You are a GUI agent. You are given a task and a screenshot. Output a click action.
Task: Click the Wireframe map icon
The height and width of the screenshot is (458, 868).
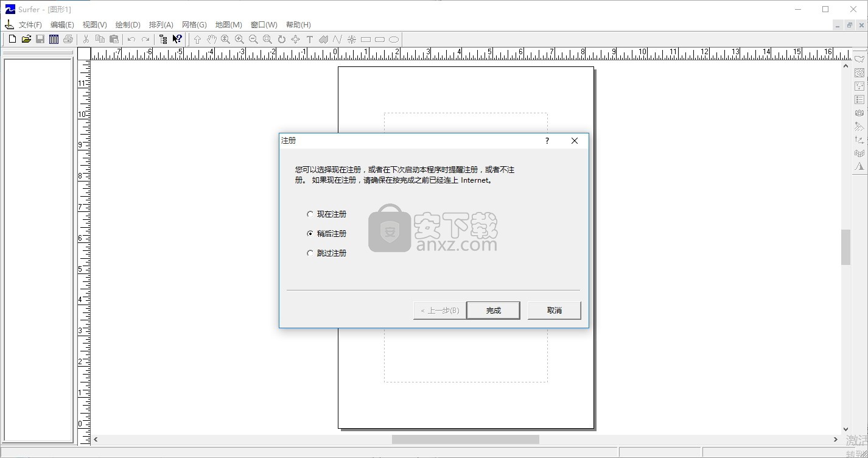859,153
